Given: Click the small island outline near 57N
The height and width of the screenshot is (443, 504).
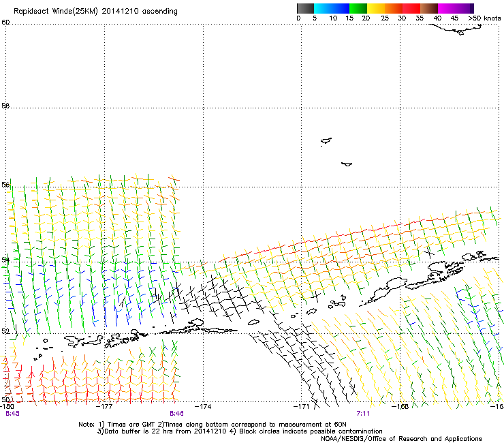Looking at the screenshot, I should (x=326, y=141).
